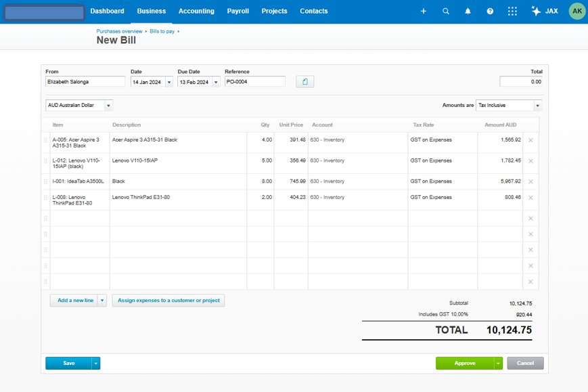Image resolution: width=588 pixels, height=392 pixels.
Task: Click the Black description cell
Action: (x=178, y=181)
